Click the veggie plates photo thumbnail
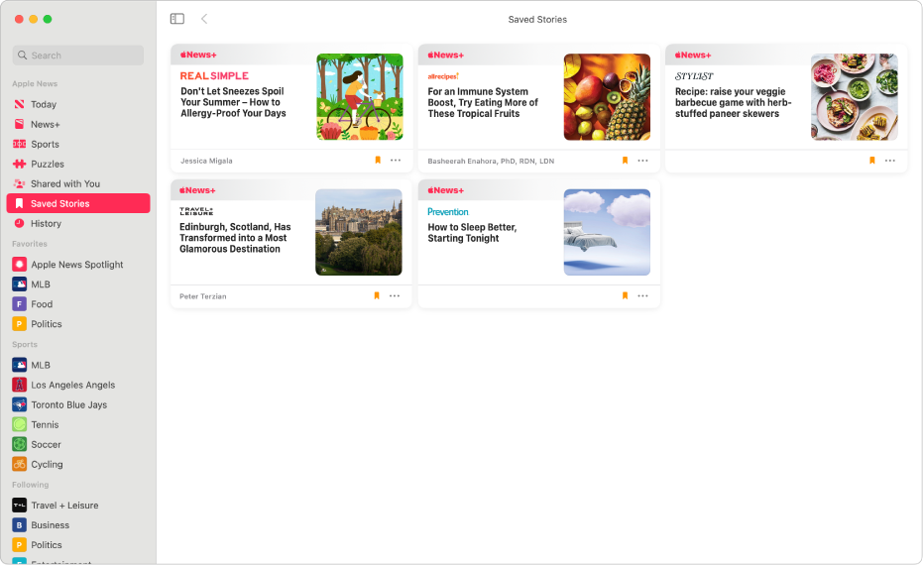This screenshot has width=924, height=567. click(x=855, y=97)
